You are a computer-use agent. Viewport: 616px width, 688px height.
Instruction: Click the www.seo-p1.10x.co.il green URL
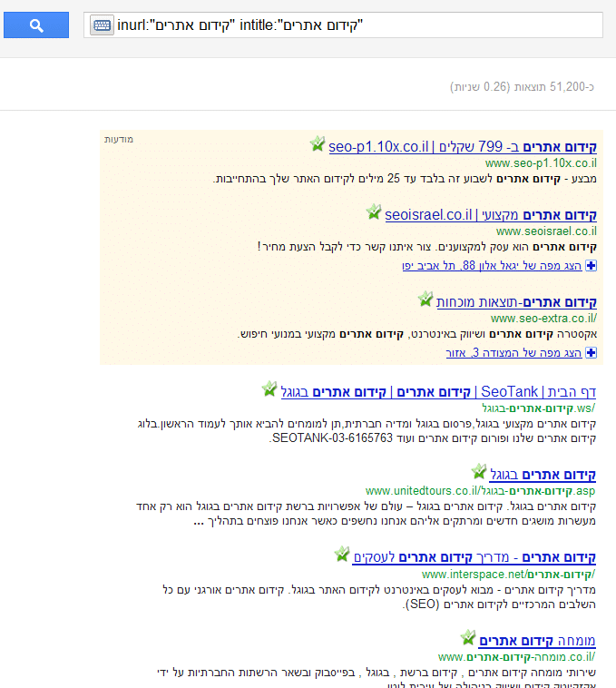click(541, 163)
